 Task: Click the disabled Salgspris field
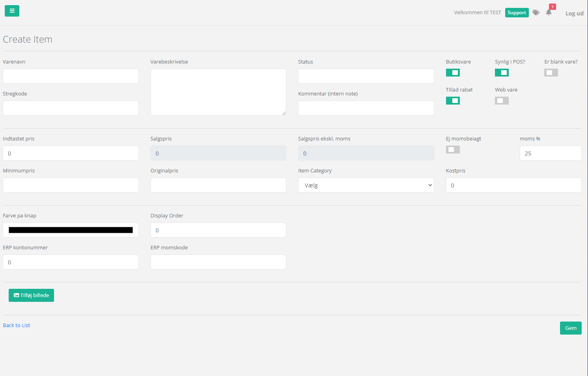[218, 153]
